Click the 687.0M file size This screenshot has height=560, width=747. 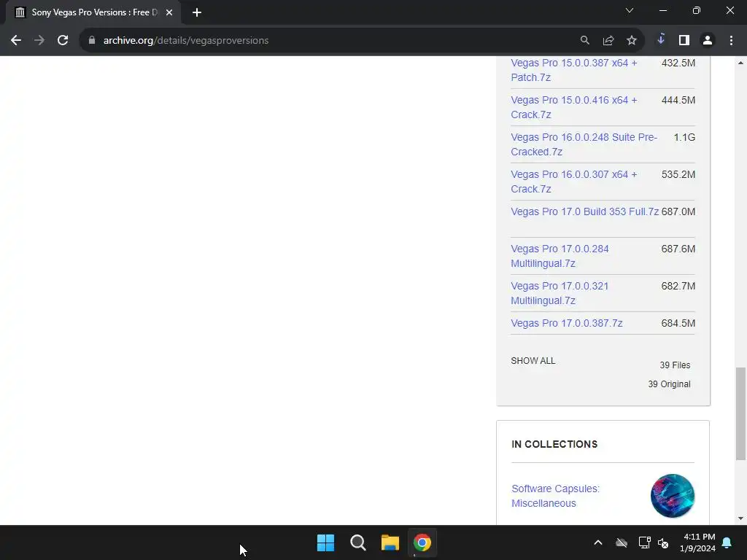[x=678, y=211]
